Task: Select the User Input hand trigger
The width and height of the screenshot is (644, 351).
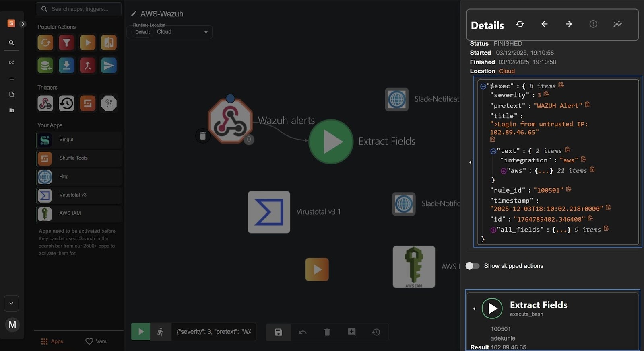Action: point(109,103)
